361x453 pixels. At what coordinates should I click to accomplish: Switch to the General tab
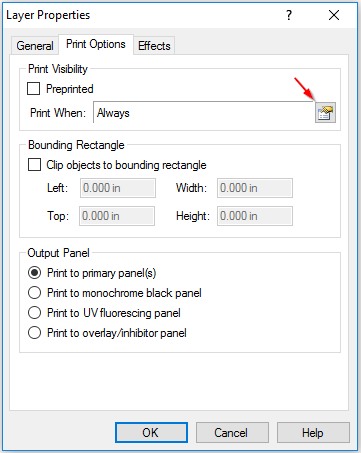pyautogui.click(x=35, y=46)
